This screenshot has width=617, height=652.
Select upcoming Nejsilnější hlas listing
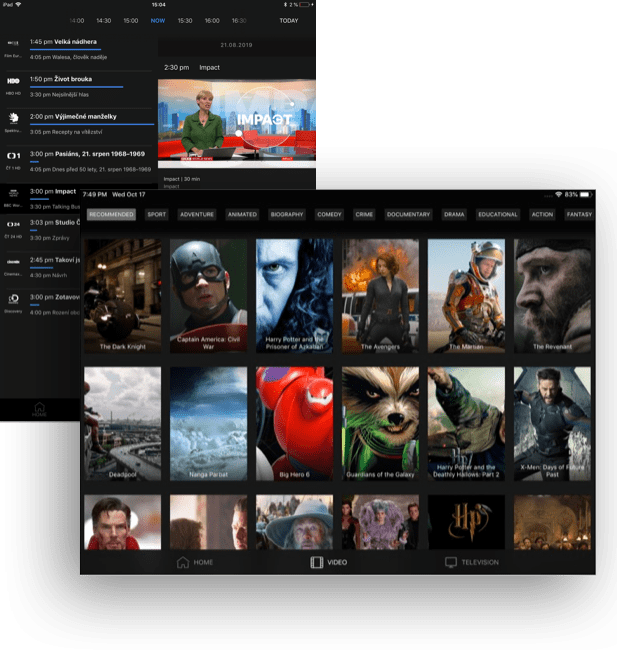coord(59,94)
